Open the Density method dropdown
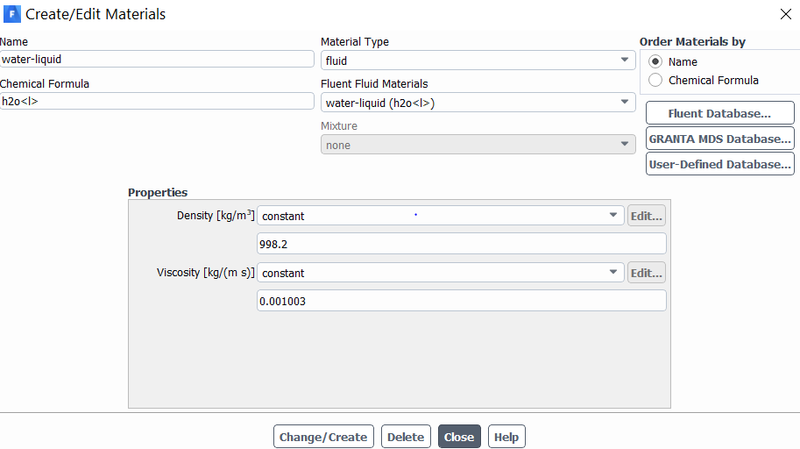This screenshot has width=800, height=449. pyautogui.click(x=440, y=215)
